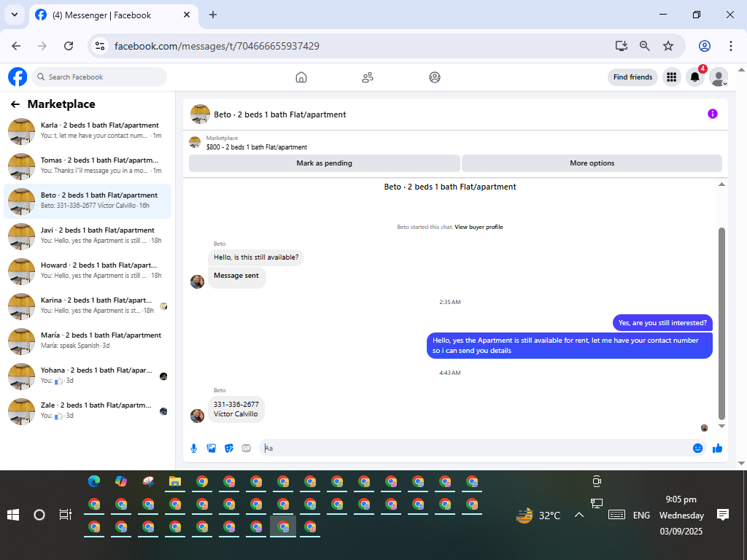This screenshot has height=560, width=747.
Task: Open the Facebook Home icon
Action: pos(301,77)
